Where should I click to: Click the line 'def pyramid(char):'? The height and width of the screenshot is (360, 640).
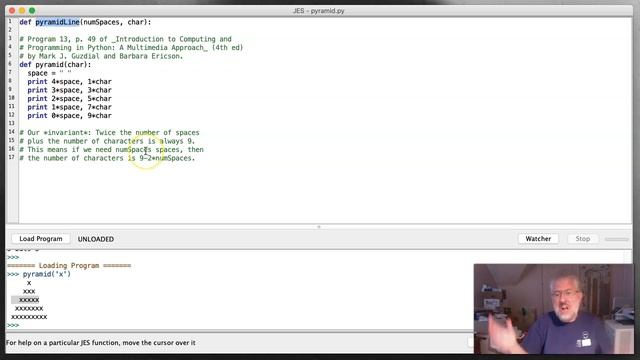pos(55,64)
